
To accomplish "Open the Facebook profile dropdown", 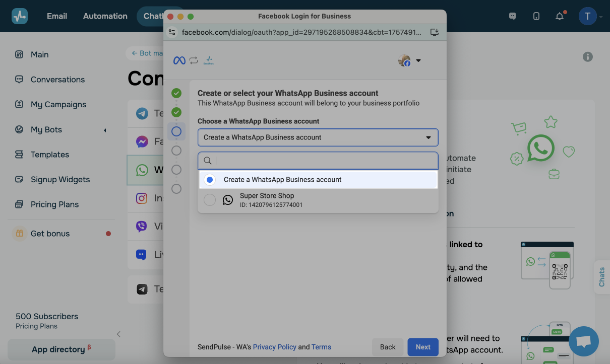I will coord(409,61).
